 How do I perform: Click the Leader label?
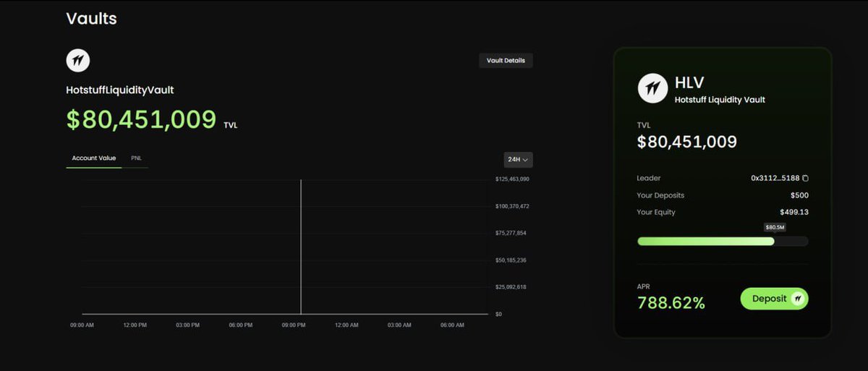pos(649,178)
